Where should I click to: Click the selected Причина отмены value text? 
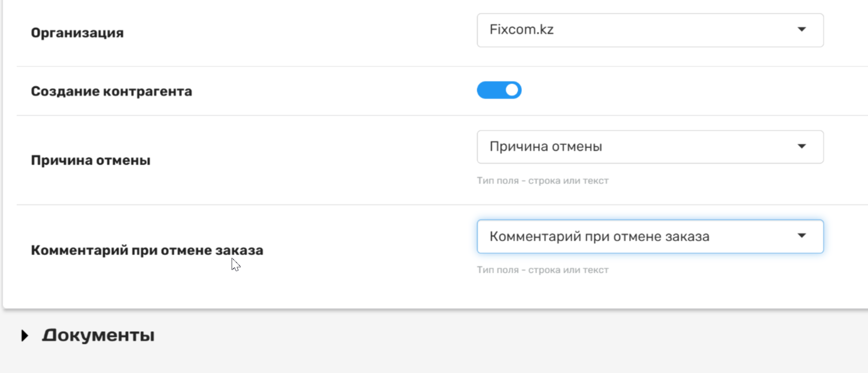click(546, 147)
